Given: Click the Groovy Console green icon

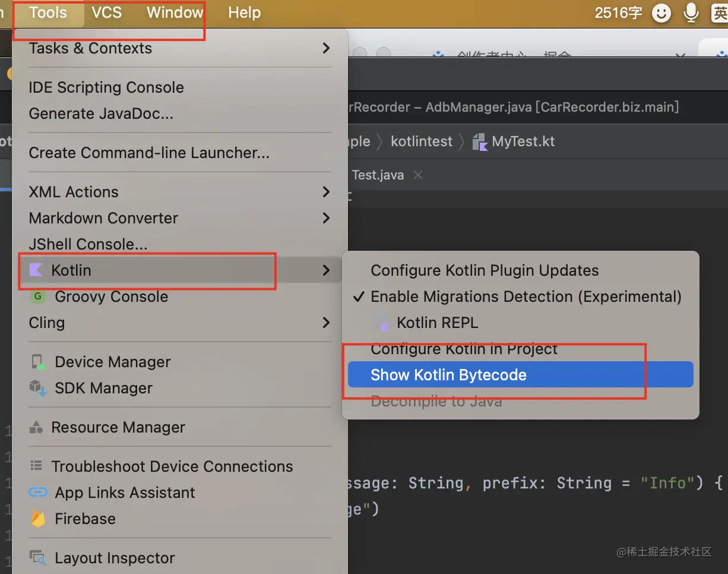Looking at the screenshot, I should [38, 297].
